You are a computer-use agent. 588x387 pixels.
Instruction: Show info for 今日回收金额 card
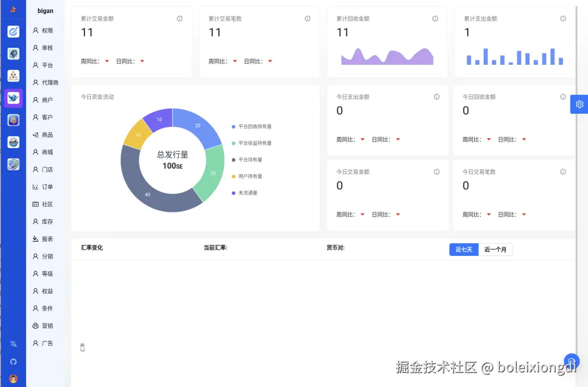click(x=563, y=97)
